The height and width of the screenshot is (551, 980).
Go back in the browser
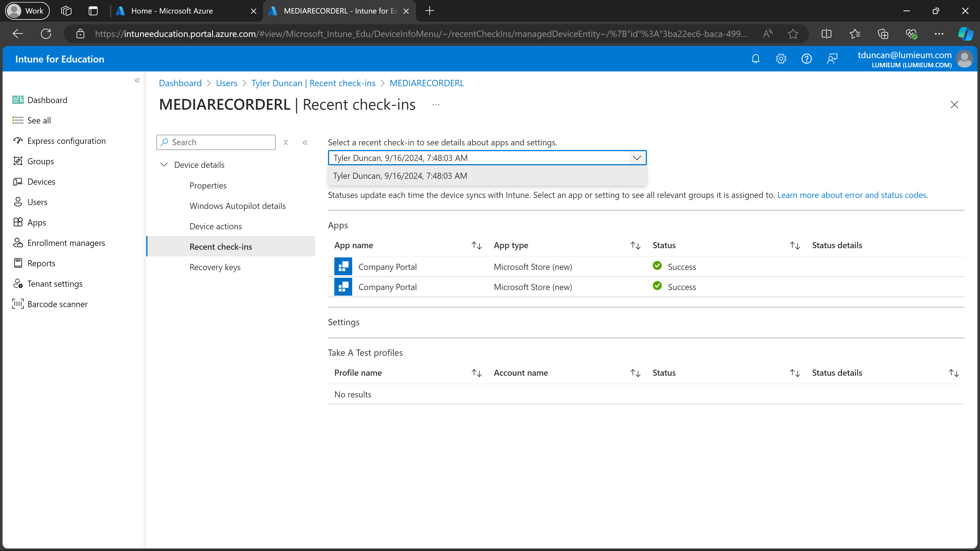pyautogui.click(x=18, y=34)
